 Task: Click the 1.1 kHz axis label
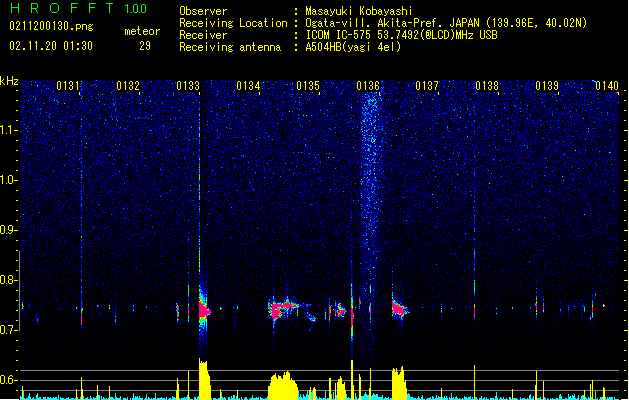click(x=9, y=130)
